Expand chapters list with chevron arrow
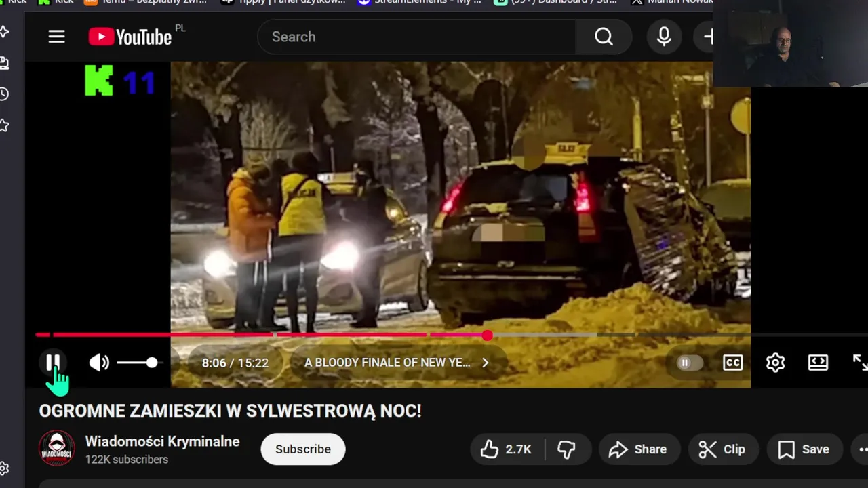 [x=485, y=363]
